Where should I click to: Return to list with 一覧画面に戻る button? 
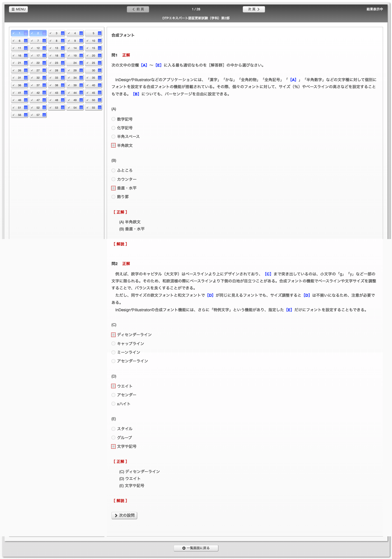tap(196, 548)
